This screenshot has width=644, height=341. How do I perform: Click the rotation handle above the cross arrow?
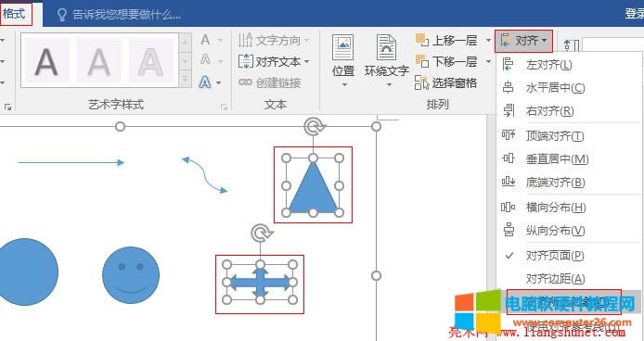pyautogui.click(x=261, y=234)
